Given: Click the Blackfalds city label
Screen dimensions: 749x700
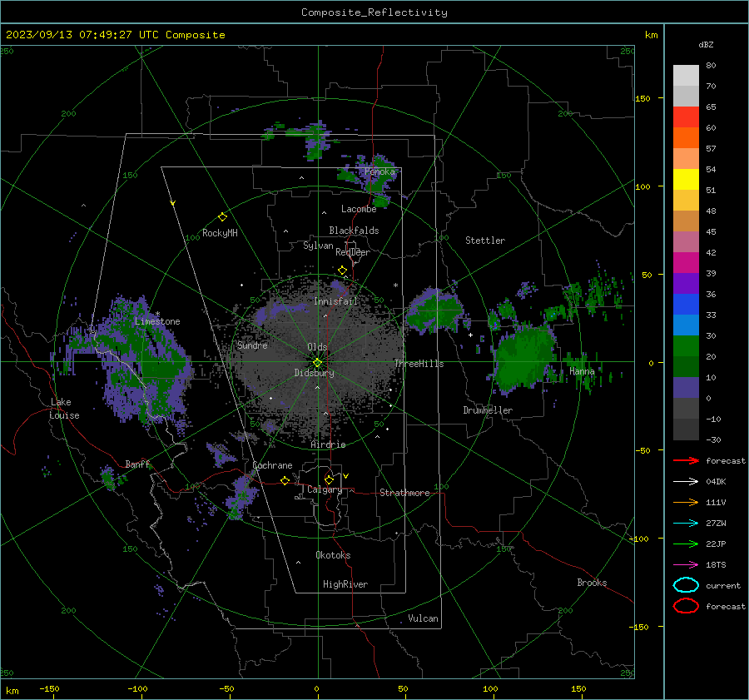Looking at the screenshot, I should [354, 231].
